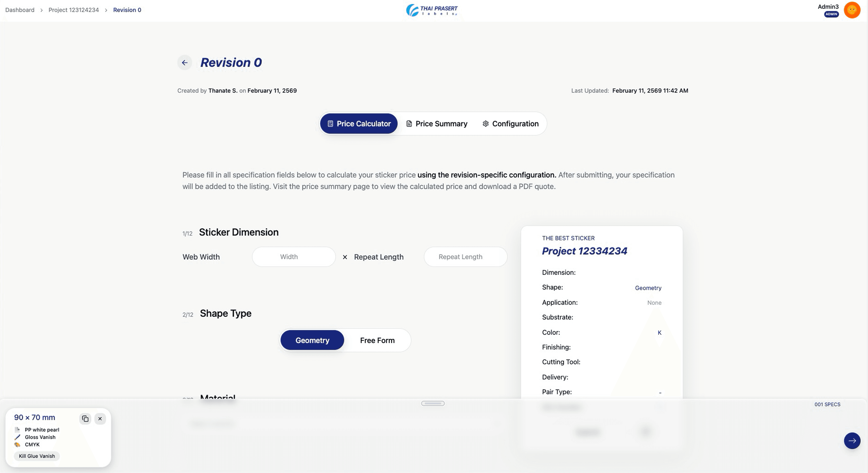Image resolution: width=868 pixels, height=473 pixels.
Task: Go to Dashboard breadcrumb
Action: 20,10
